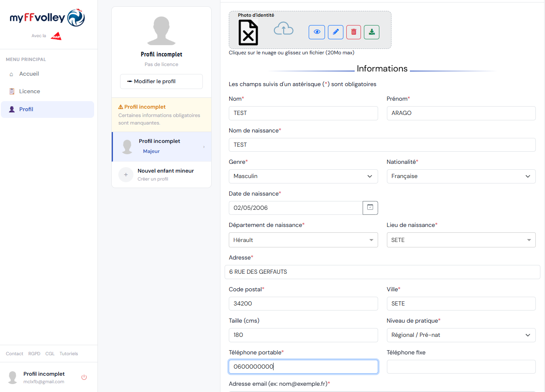The height and width of the screenshot is (392, 545).
Task: Expand Département de naissance Hérault selector
Action: [303, 240]
